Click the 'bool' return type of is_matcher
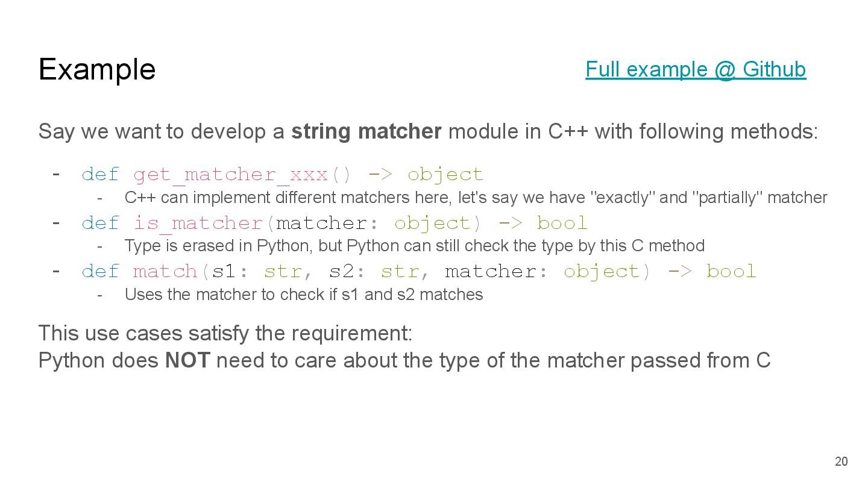The image size is (868, 488). (562, 223)
